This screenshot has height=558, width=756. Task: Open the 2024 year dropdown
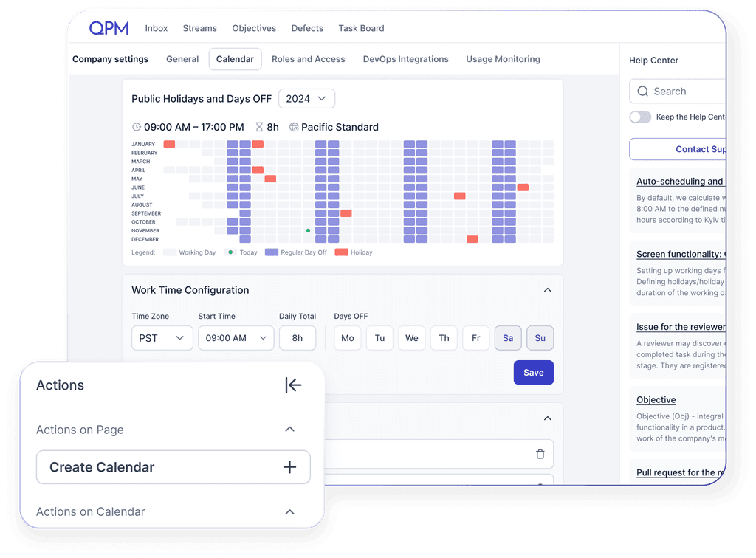(x=306, y=98)
